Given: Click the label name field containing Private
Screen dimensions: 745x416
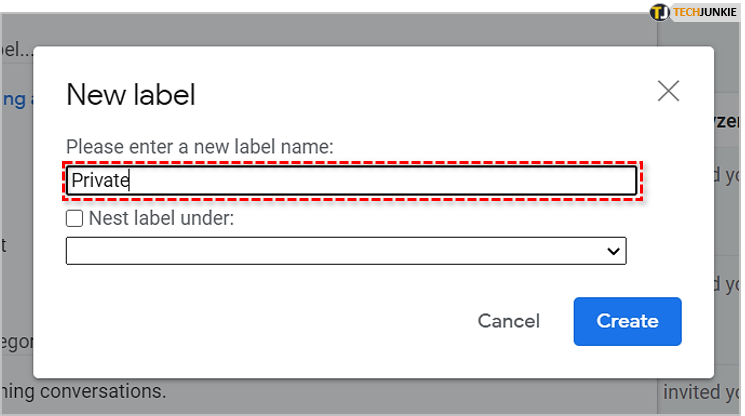Looking at the screenshot, I should point(351,181).
